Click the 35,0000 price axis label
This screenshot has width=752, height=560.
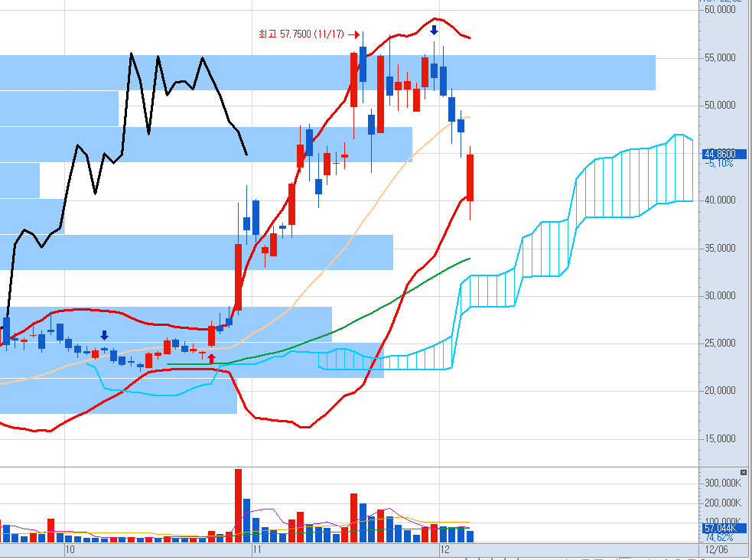pyautogui.click(x=720, y=248)
